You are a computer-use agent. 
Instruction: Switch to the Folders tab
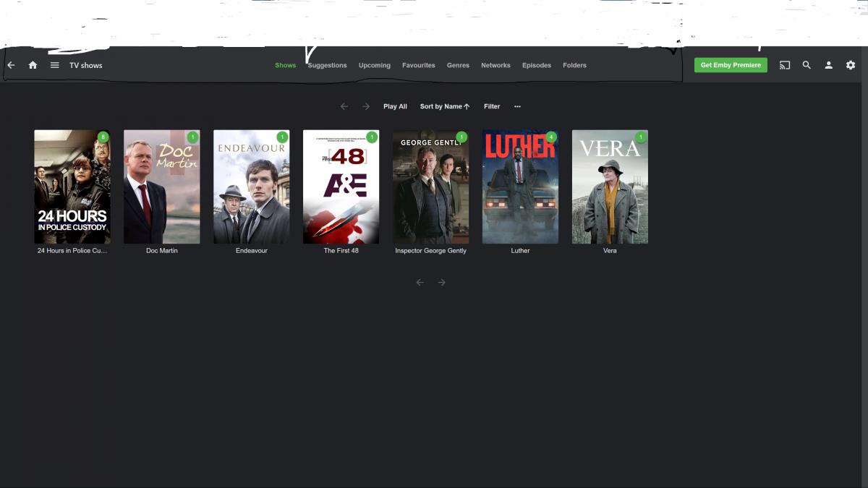(x=575, y=65)
